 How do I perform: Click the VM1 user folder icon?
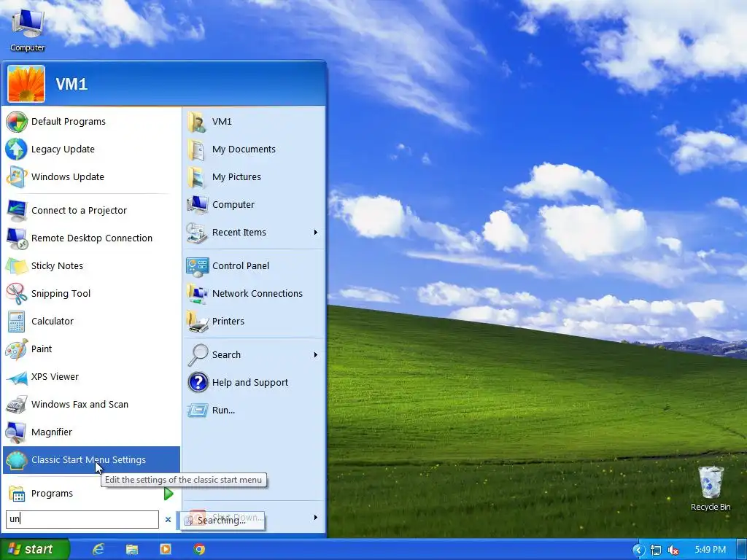click(x=197, y=122)
